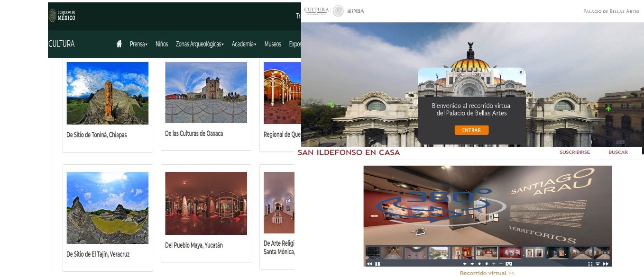Toggle fullscreen in the San Ildefonso viewer
This screenshot has width=644, height=277.
(x=590, y=264)
